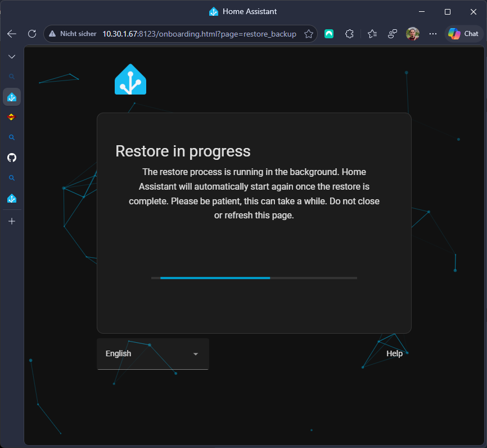Reload the page with the refresh icon
Image resolution: width=487 pixels, height=448 pixels.
[32, 34]
